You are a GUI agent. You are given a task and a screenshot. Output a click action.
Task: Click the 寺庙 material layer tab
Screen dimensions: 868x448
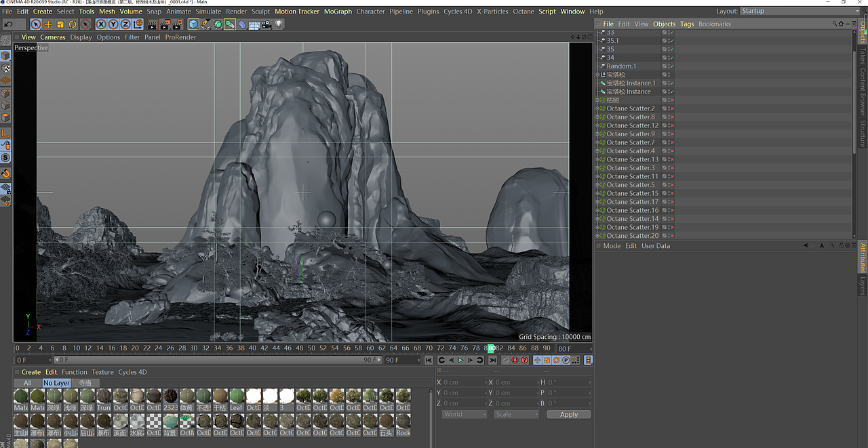85,383
